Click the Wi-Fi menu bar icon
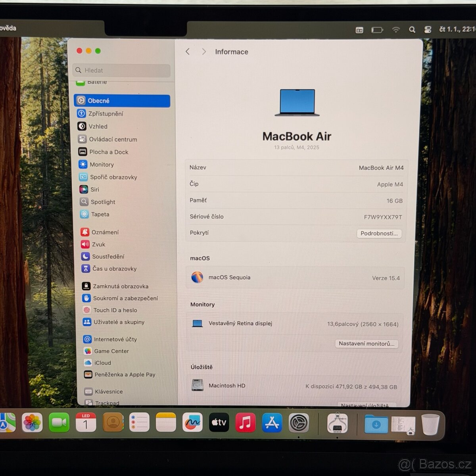Screen dimensions: 476x476 click(x=396, y=30)
